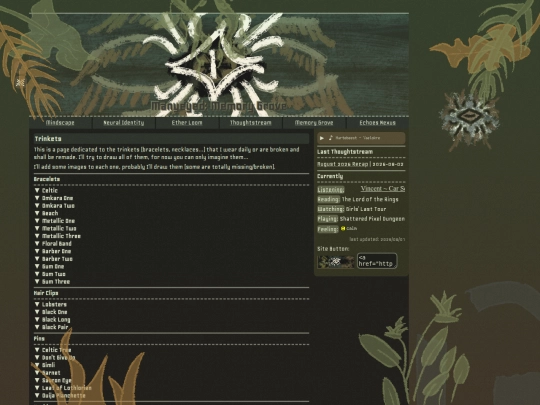This screenshot has height=405, width=540.
Task: Click the music note icon in player
Action: point(331,138)
